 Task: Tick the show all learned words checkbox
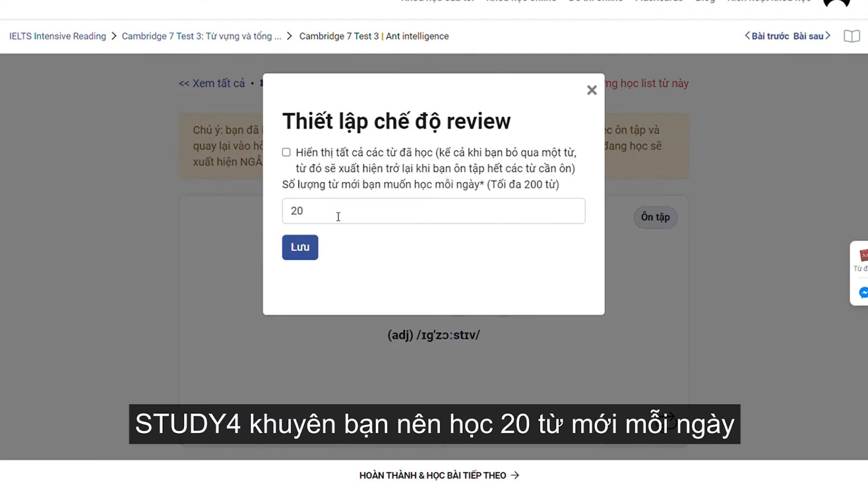pyautogui.click(x=286, y=152)
